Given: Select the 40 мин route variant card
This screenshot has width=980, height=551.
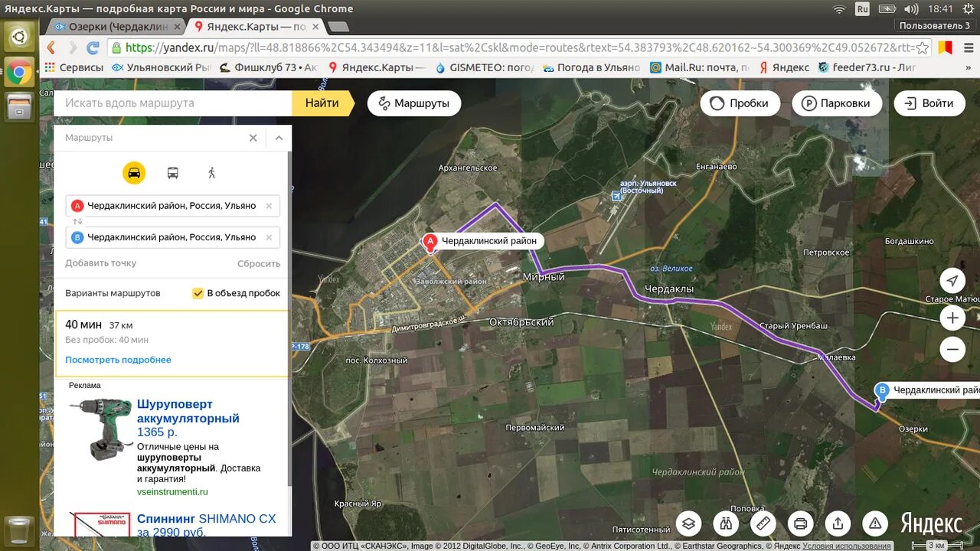Looking at the screenshot, I should [172, 343].
